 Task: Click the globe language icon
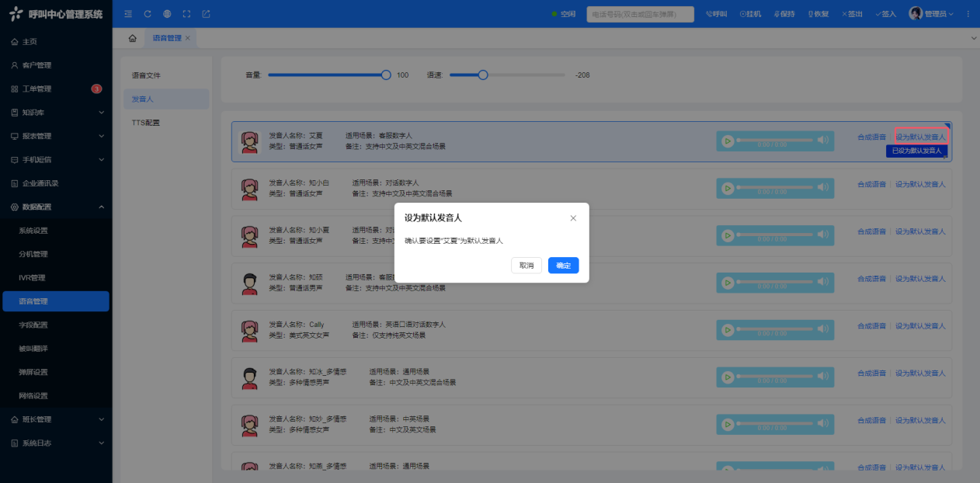click(167, 14)
